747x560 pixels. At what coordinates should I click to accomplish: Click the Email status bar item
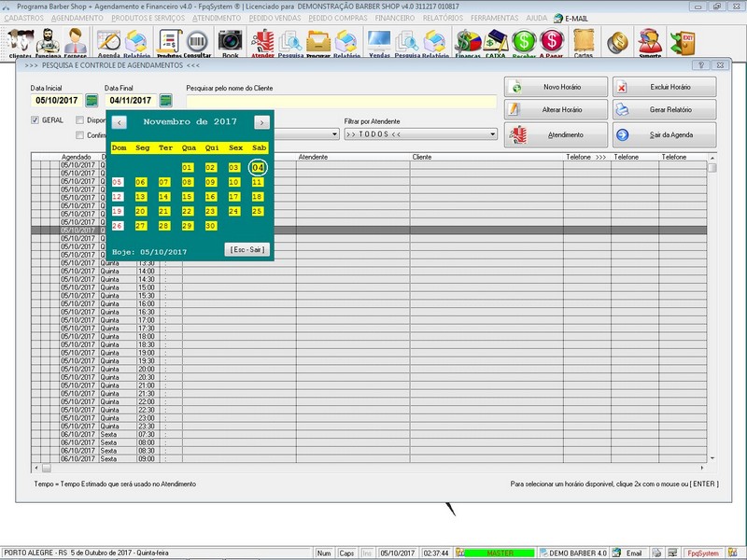pos(628,553)
